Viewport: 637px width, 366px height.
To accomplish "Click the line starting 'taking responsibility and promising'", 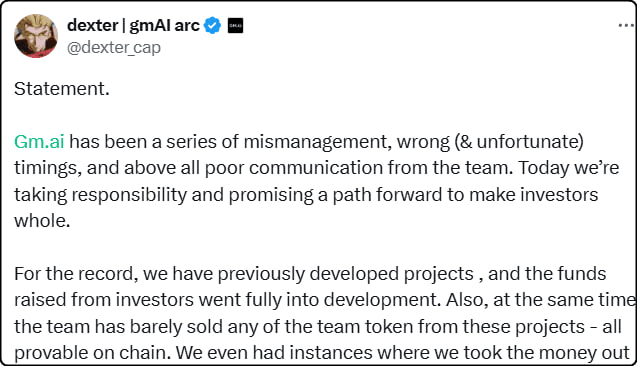I will pos(306,195).
